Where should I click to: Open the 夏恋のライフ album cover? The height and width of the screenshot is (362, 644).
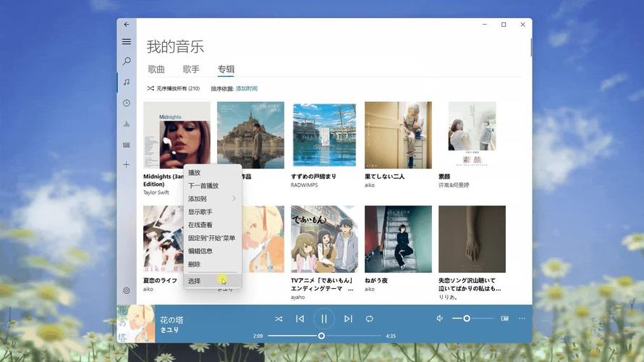164,239
